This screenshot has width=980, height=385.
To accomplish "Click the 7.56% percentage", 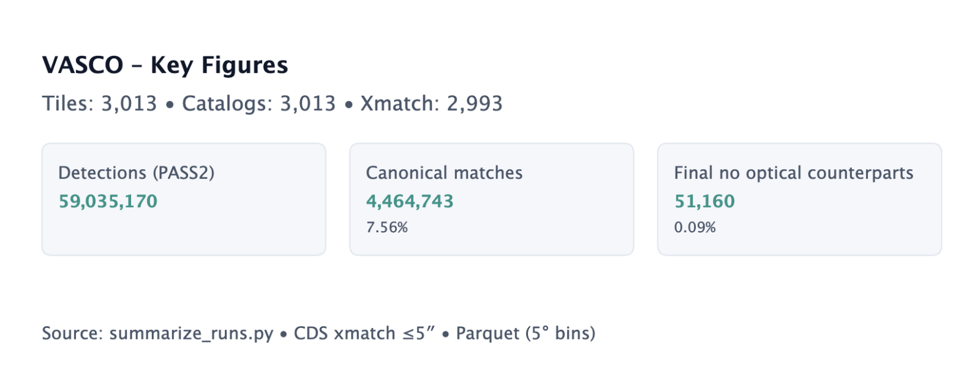I will (386, 227).
